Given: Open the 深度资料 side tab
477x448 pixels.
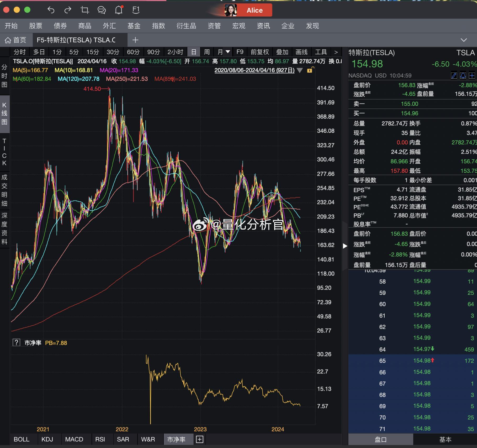Looking at the screenshot, I should click(x=4, y=228).
